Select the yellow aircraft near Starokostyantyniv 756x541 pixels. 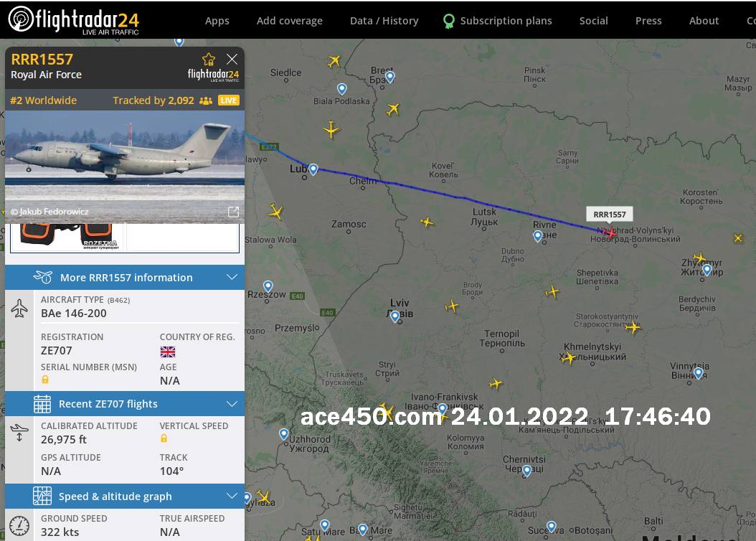pos(633,327)
